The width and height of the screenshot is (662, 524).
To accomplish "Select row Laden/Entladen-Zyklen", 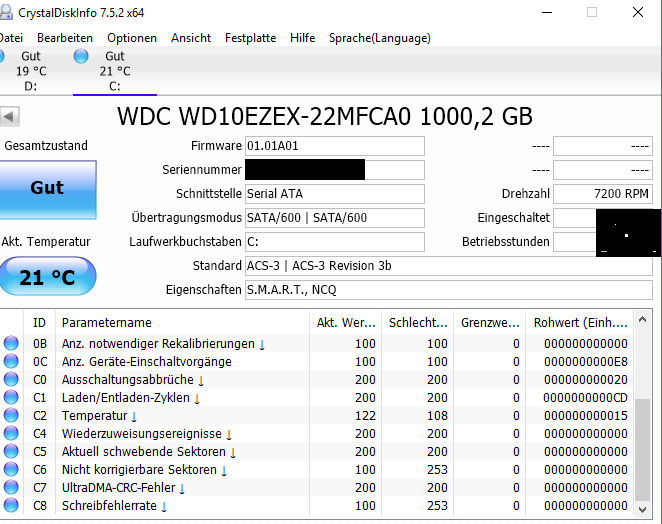I will click(317, 397).
